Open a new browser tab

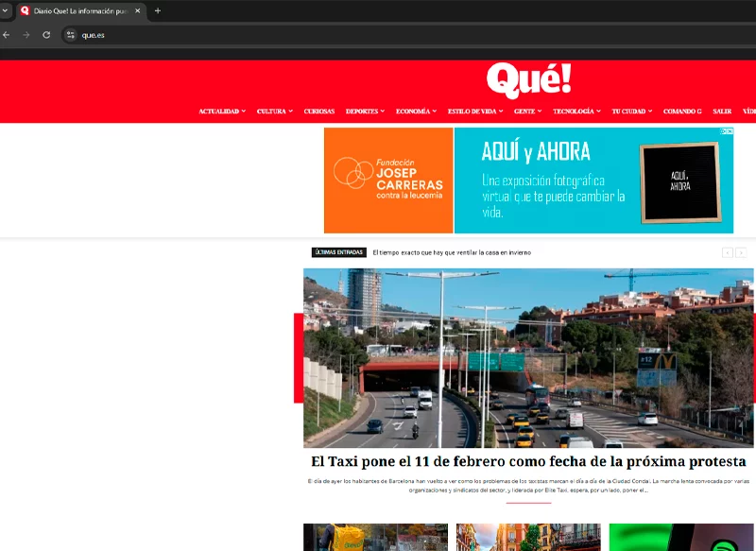click(158, 10)
